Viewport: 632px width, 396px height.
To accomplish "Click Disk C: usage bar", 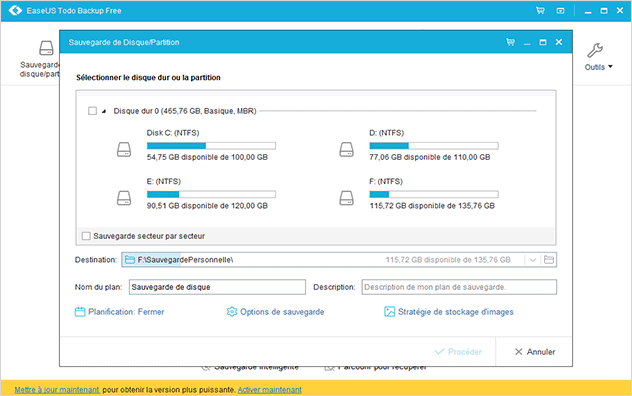I will pyautogui.click(x=211, y=146).
